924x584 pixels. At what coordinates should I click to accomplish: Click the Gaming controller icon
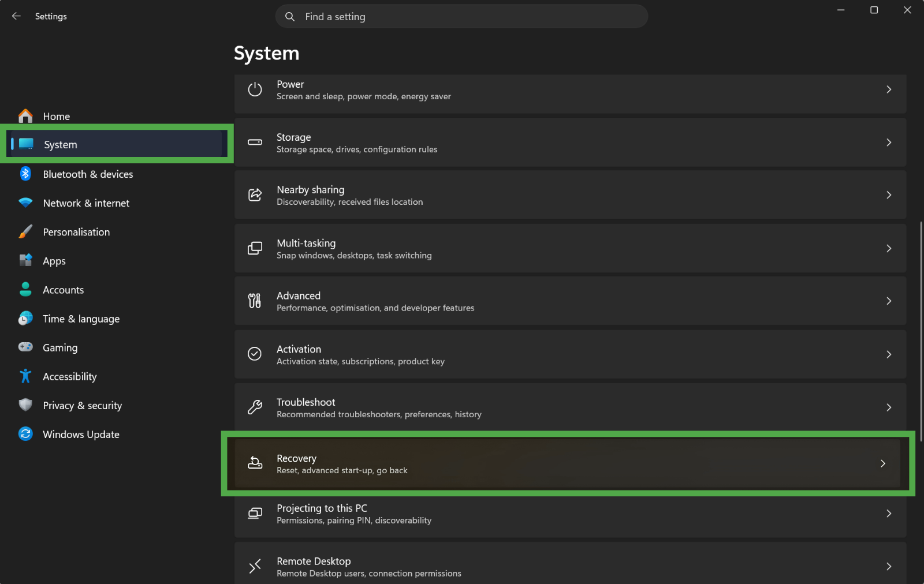pos(25,347)
